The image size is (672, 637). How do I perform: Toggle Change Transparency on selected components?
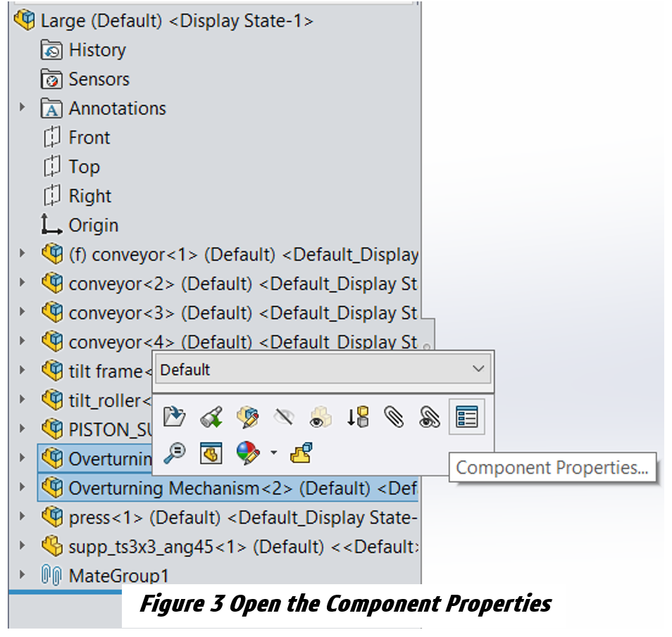[x=321, y=417]
